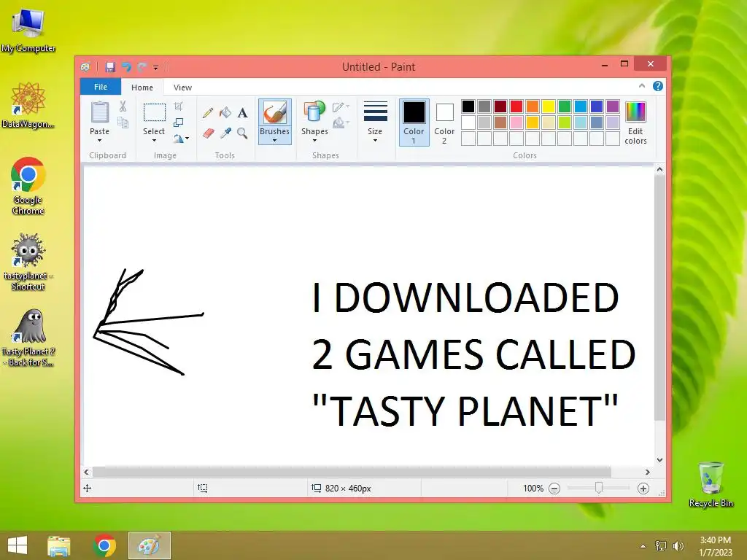747x560 pixels.
Task: Click the Select rectangle icon
Action: pyautogui.click(x=155, y=113)
